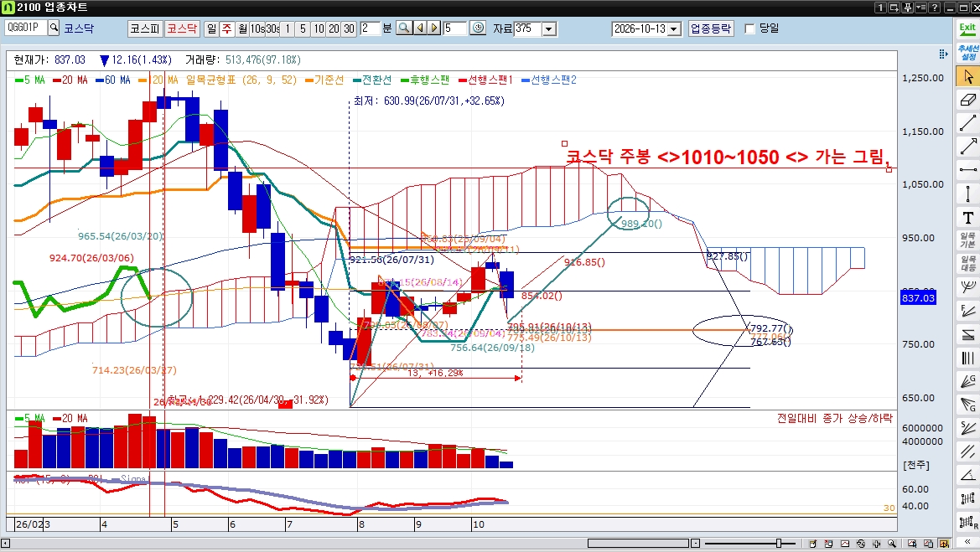Choose the horizontal line tool
This screenshot has height=552, width=980.
tap(968, 170)
